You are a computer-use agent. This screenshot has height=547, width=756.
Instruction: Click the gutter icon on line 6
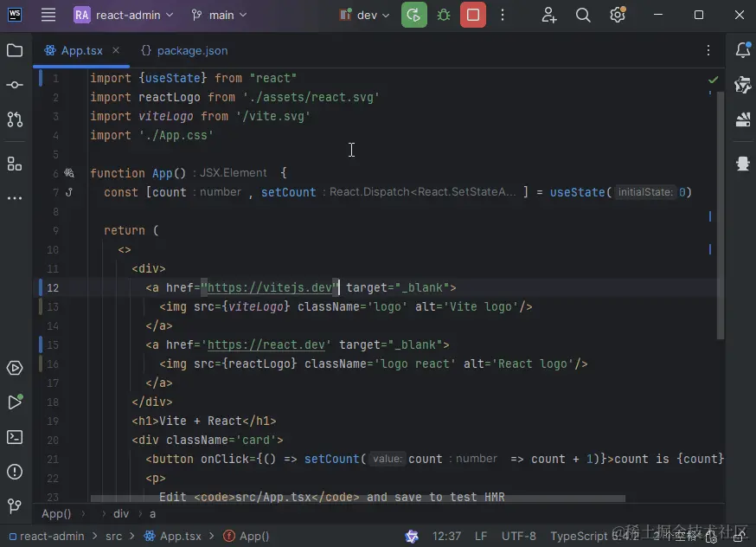pos(69,173)
